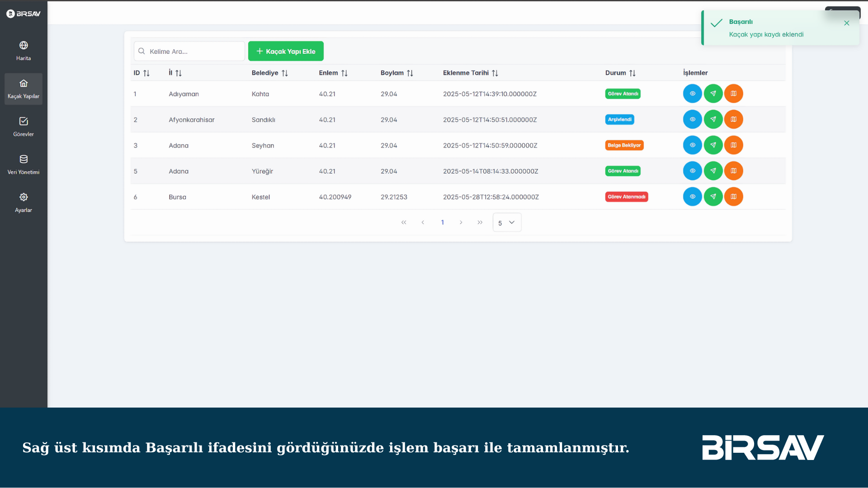Click the İşlemler column header

(695, 73)
